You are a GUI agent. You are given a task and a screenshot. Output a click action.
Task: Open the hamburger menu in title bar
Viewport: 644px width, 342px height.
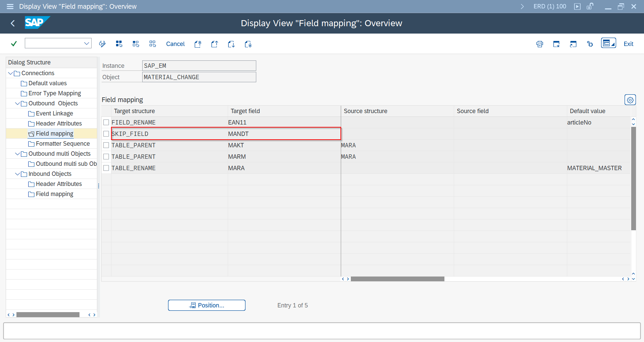click(10, 6)
